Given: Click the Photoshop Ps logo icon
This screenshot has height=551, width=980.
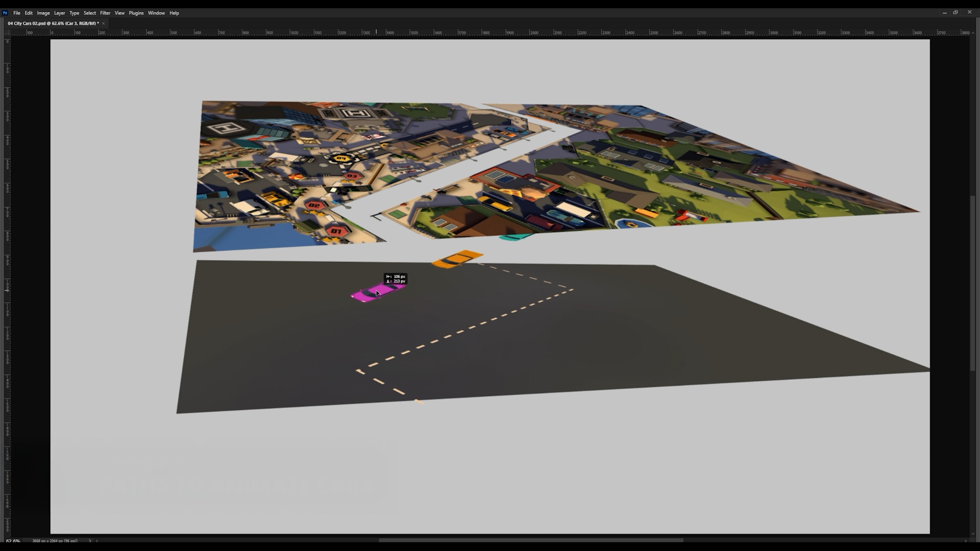Looking at the screenshot, I should 5,13.
